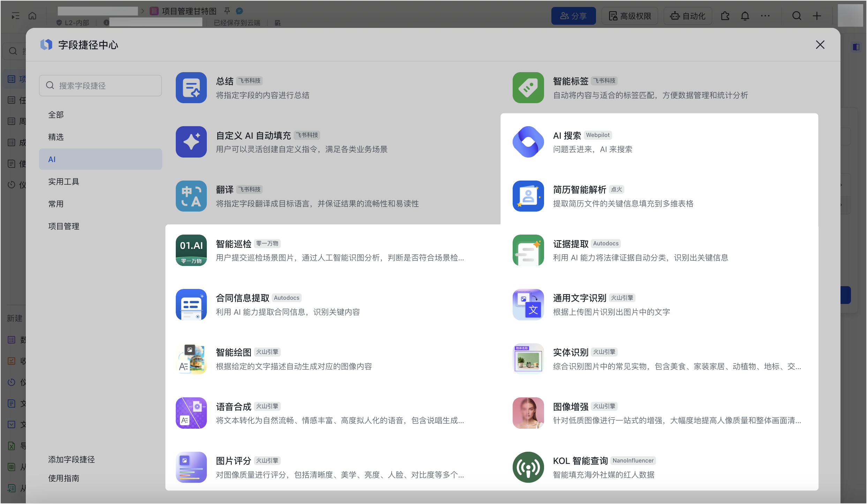Select the 智能绘图 drawing icon

191,359
